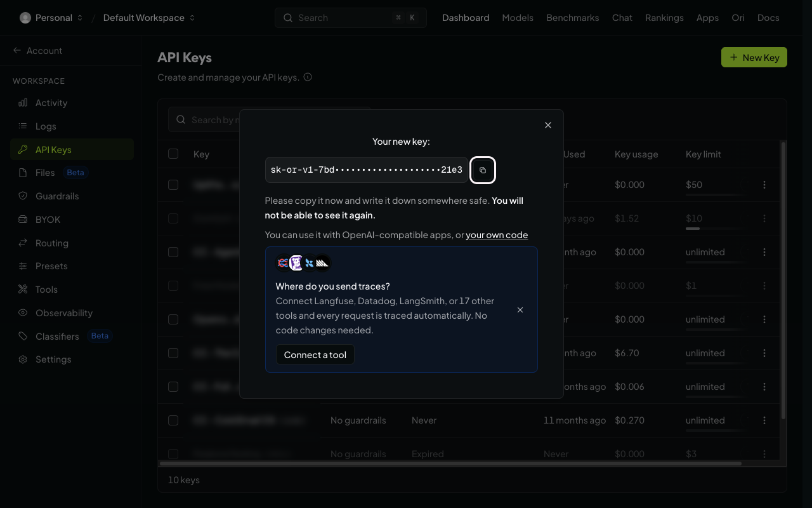Click the key search field

pos(270,119)
